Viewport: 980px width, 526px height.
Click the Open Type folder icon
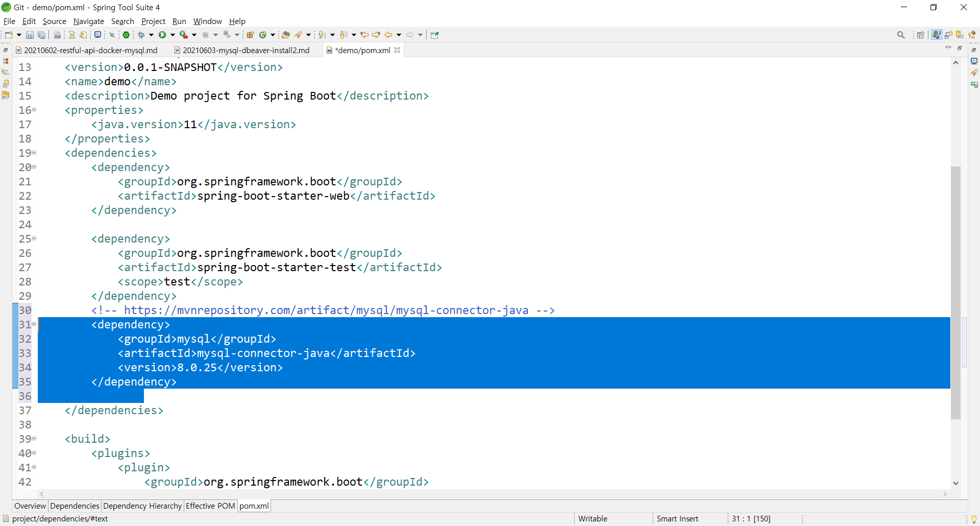coord(286,35)
